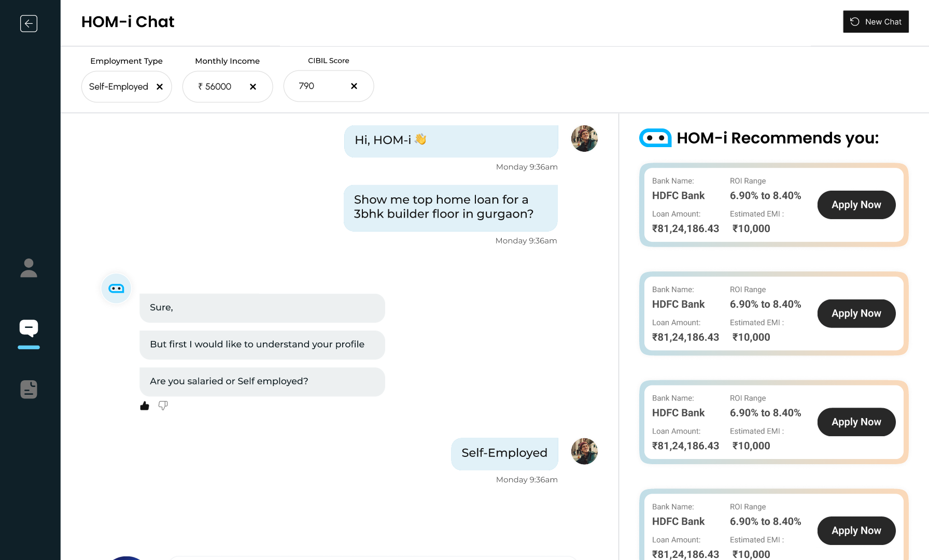Viewport: 929px width, 560px height.
Task: Click the 'Hi, HOM-i' message bubble
Action: coord(451,141)
